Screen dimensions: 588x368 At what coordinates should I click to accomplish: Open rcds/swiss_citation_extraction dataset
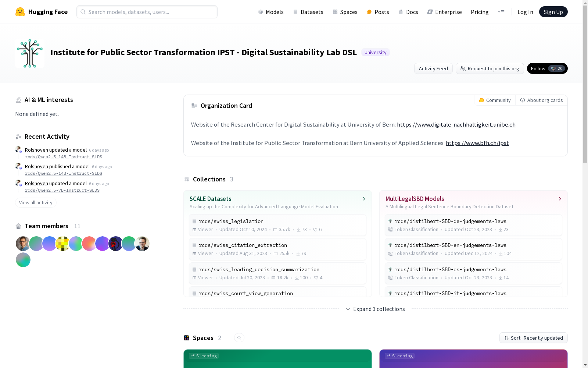tap(277, 249)
